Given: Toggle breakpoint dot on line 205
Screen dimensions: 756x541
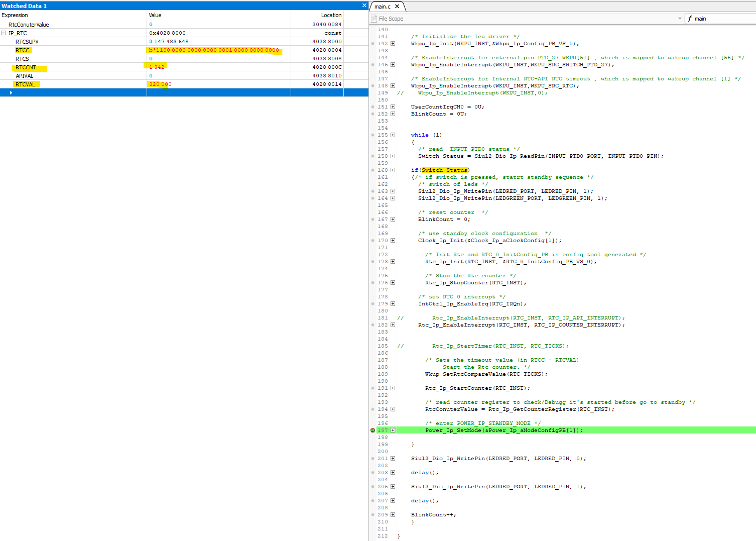Looking at the screenshot, I should (372, 487).
